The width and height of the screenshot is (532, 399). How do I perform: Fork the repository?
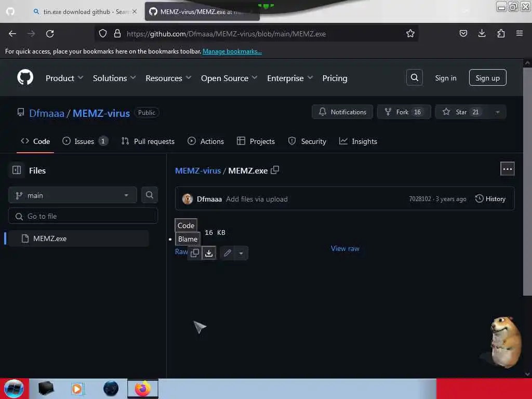click(x=404, y=112)
